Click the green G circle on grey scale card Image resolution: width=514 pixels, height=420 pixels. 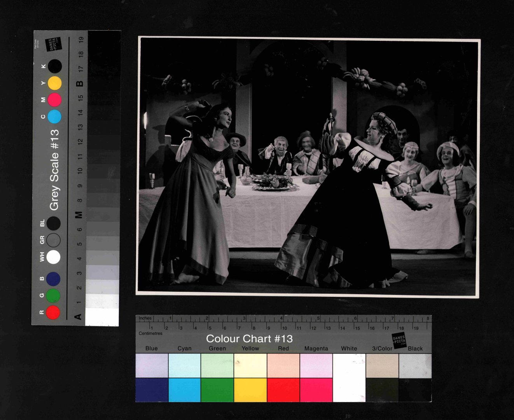pos(53,296)
